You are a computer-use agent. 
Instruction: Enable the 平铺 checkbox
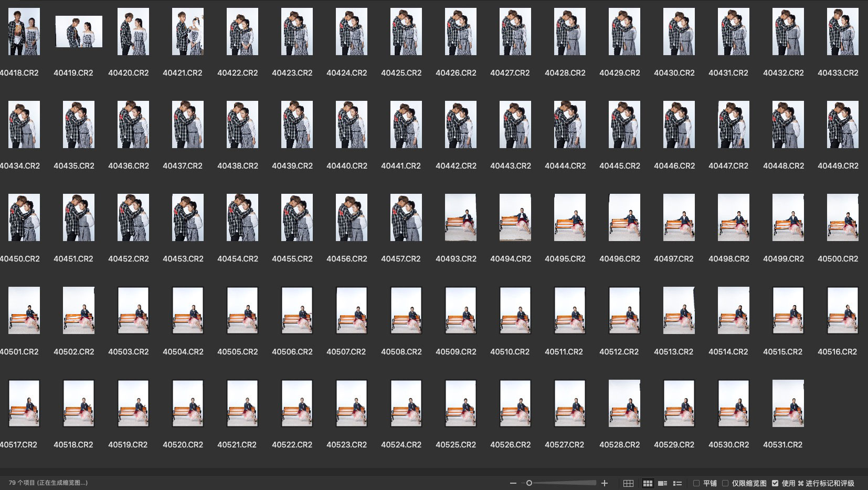(x=696, y=483)
